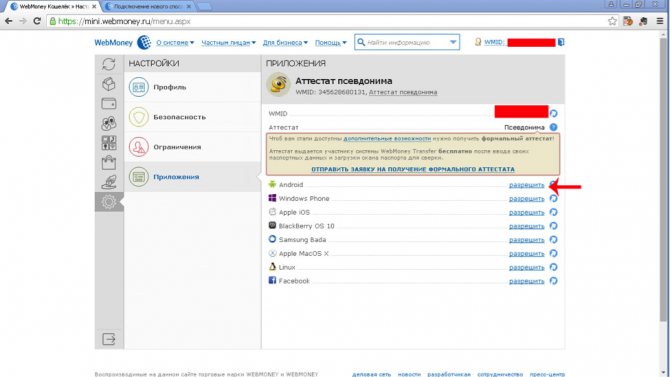Image resolution: width=670 pixels, height=377 pixels.
Task: Click разрешить link for BlackBerry OS 10
Action: [526, 226]
